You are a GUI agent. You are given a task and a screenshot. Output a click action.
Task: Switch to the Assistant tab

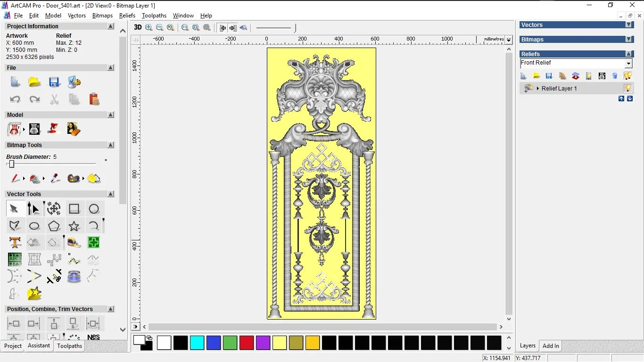[x=39, y=346]
